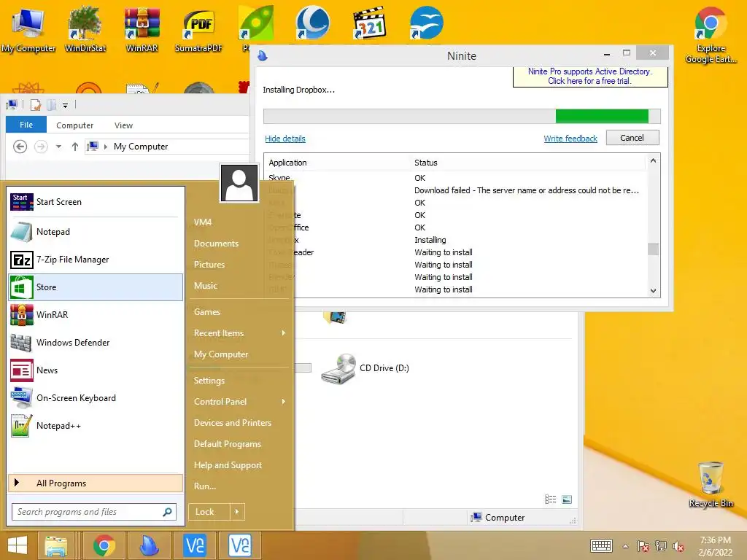Click the Ninite details list down arrow
The image size is (747, 560).
point(653,290)
